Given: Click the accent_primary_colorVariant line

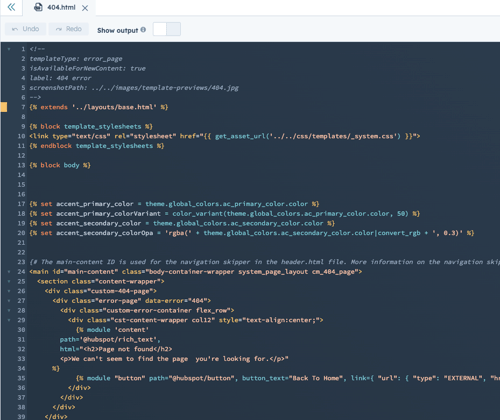Looking at the screenshot, I should (x=225, y=213).
